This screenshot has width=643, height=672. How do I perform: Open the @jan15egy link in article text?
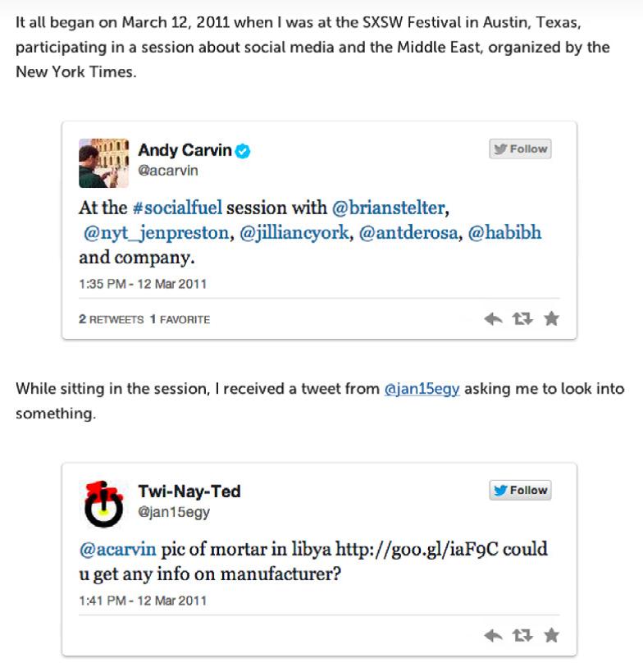tap(422, 389)
